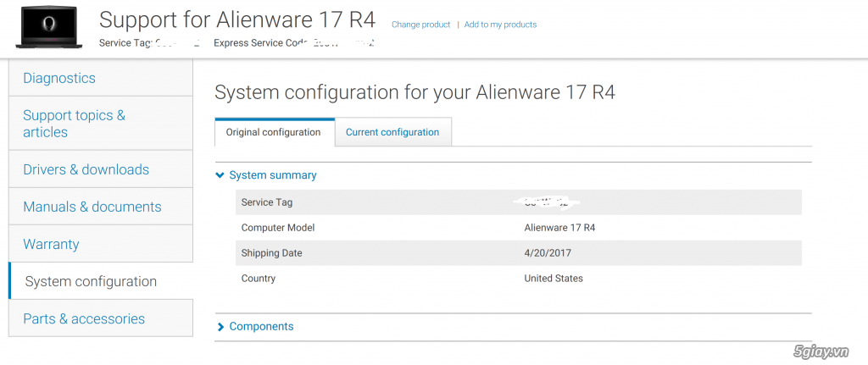
Task: Click the Alienware 17 R4 model value
Action: [559, 227]
